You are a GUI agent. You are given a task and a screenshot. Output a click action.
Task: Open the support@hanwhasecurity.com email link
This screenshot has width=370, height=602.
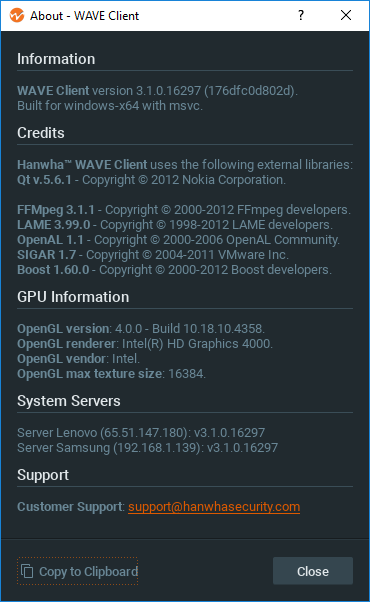pos(214,507)
